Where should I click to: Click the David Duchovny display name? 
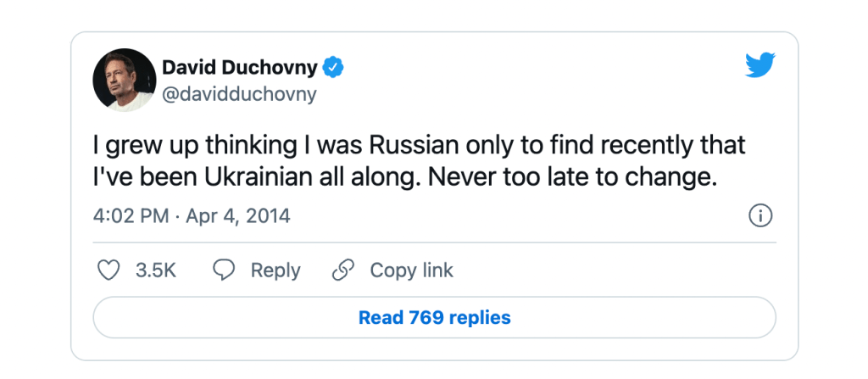(x=240, y=67)
